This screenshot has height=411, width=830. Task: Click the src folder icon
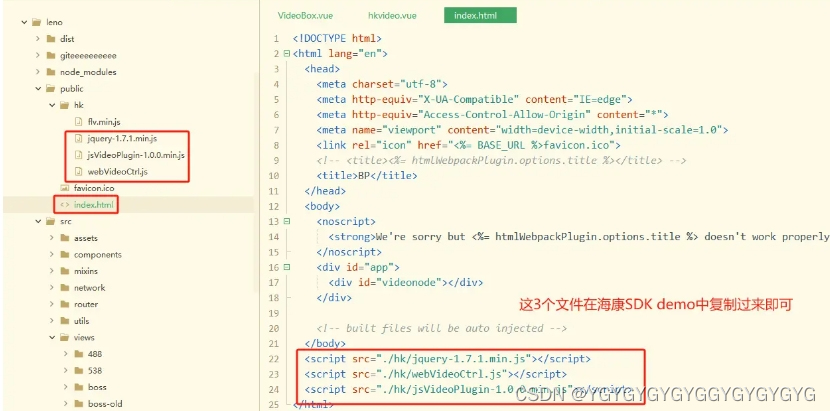point(51,221)
